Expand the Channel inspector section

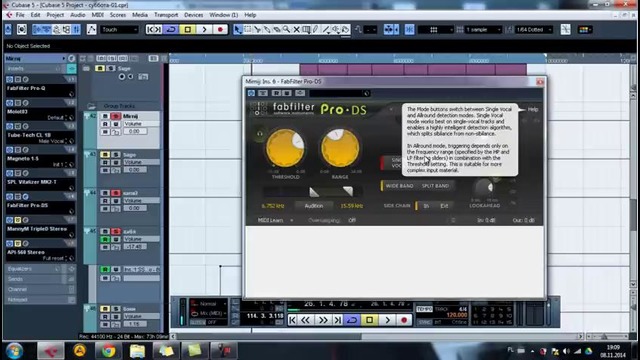tap(40, 289)
